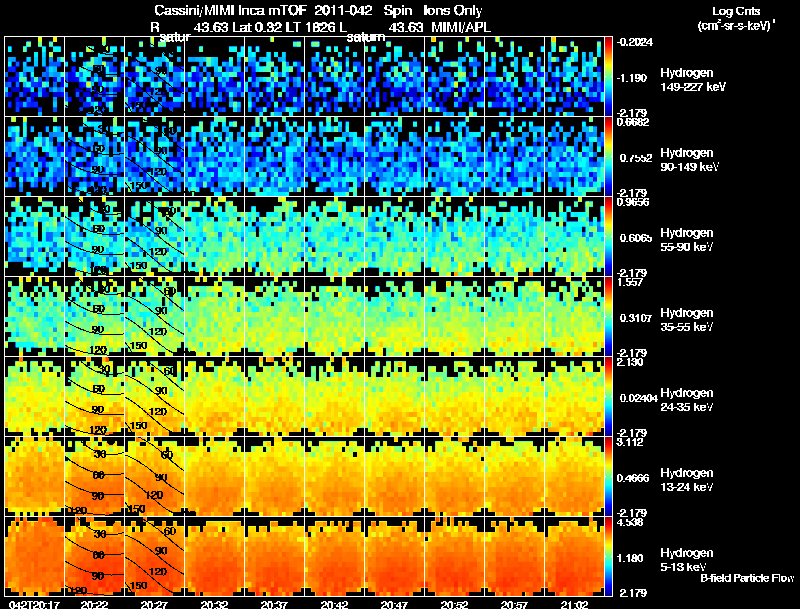The image size is (800, 609).
Task: Click the 0.9656 colorbar value
Action: (633, 202)
